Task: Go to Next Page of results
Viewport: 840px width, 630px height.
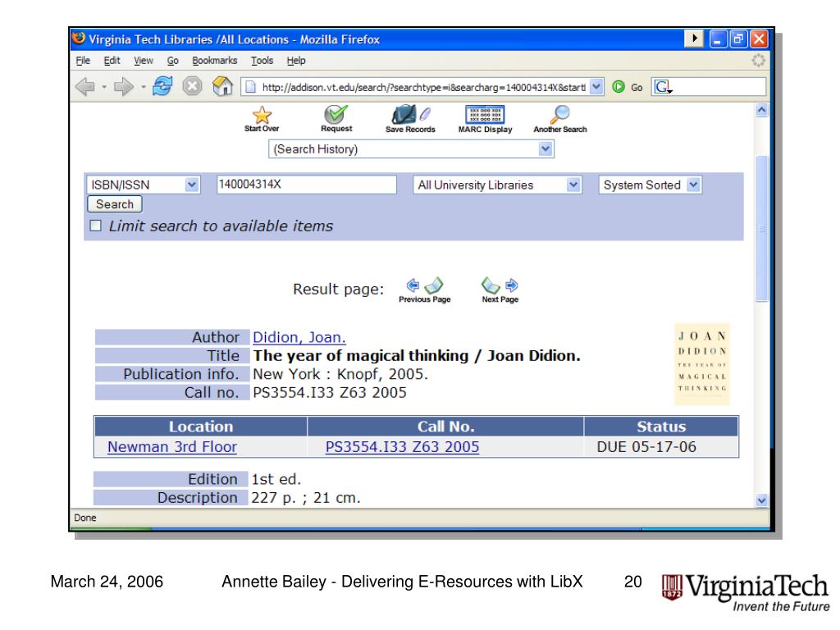Action: (x=500, y=288)
